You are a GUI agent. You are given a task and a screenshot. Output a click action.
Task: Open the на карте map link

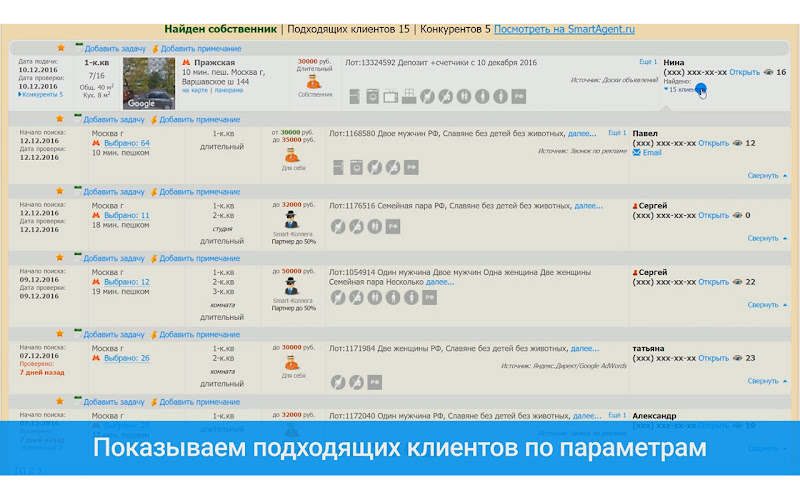coord(195,90)
